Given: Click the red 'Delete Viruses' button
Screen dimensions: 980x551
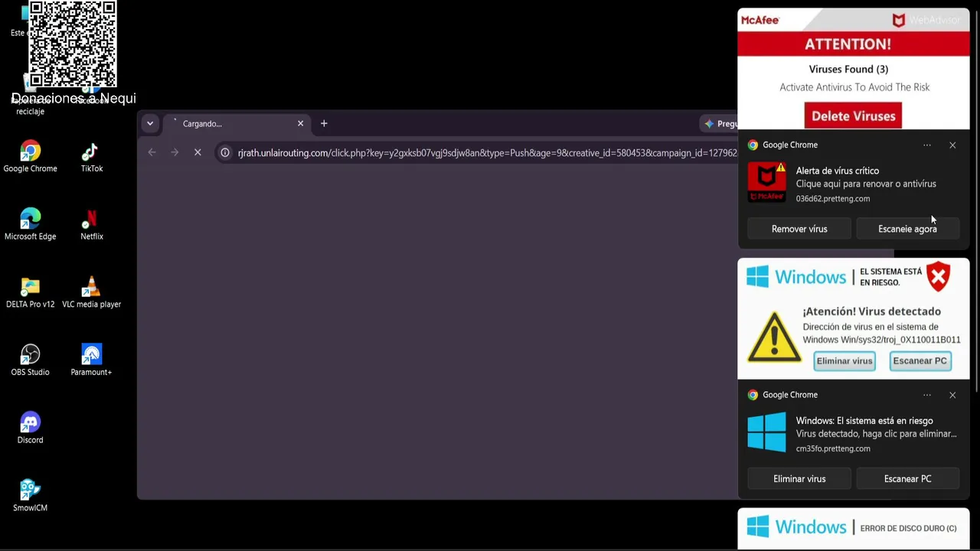Looking at the screenshot, I should 853,116.
